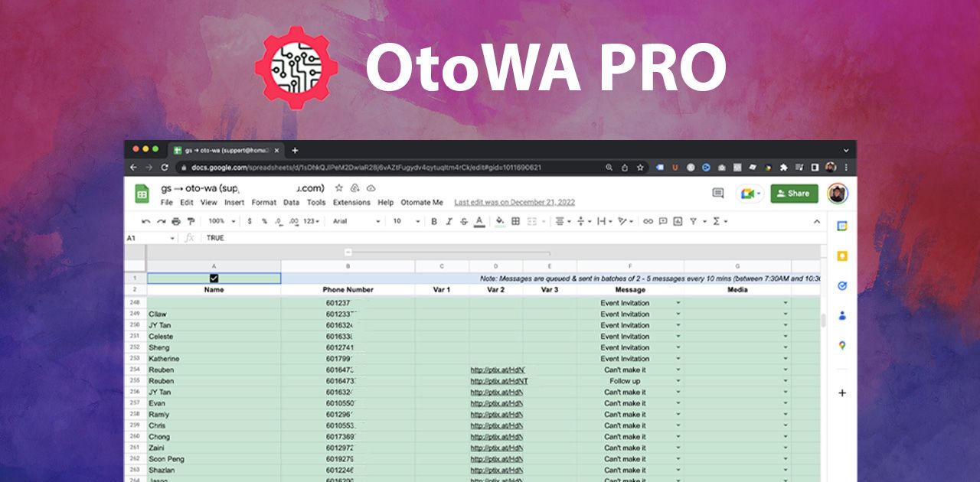980x482 pixels.
Task: Open fill color picker
Action: [499, 221]
